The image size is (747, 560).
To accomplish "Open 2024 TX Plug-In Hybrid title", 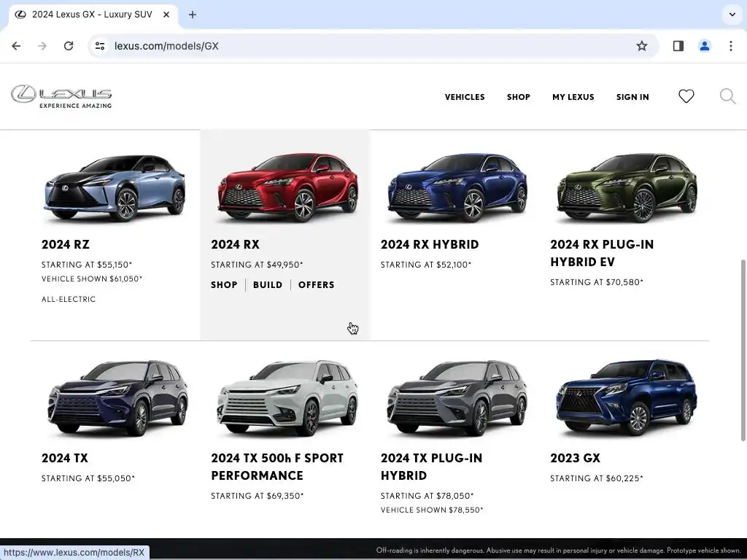I will [x=432, y=467].
